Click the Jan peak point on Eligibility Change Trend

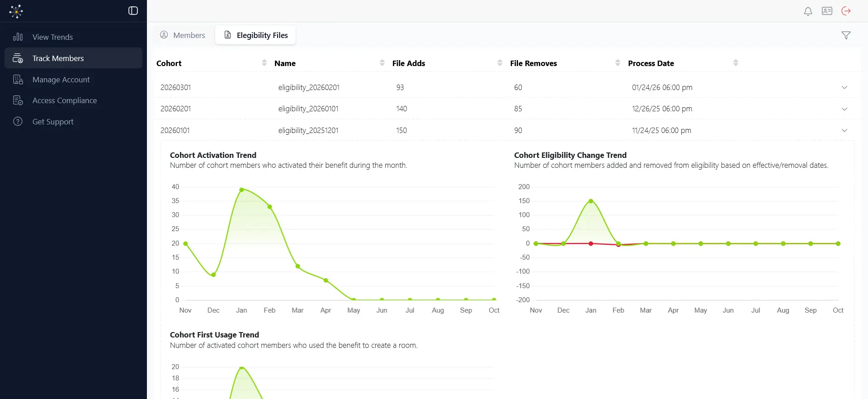click(x=591, y=201)
